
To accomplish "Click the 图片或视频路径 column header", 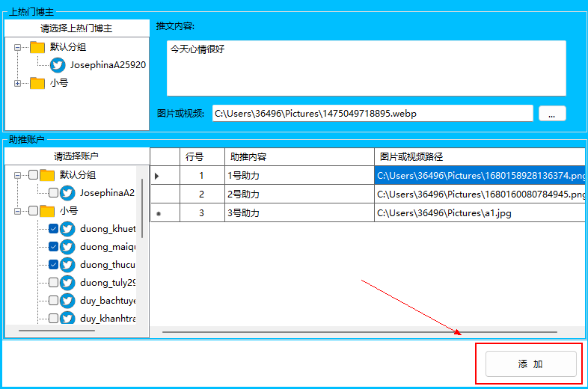I will 479,156.
